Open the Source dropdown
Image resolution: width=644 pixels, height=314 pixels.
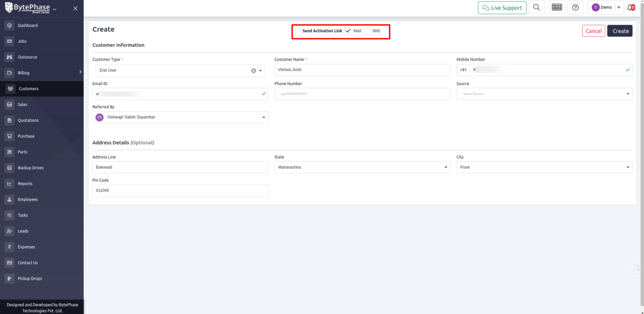pos(628,94)
